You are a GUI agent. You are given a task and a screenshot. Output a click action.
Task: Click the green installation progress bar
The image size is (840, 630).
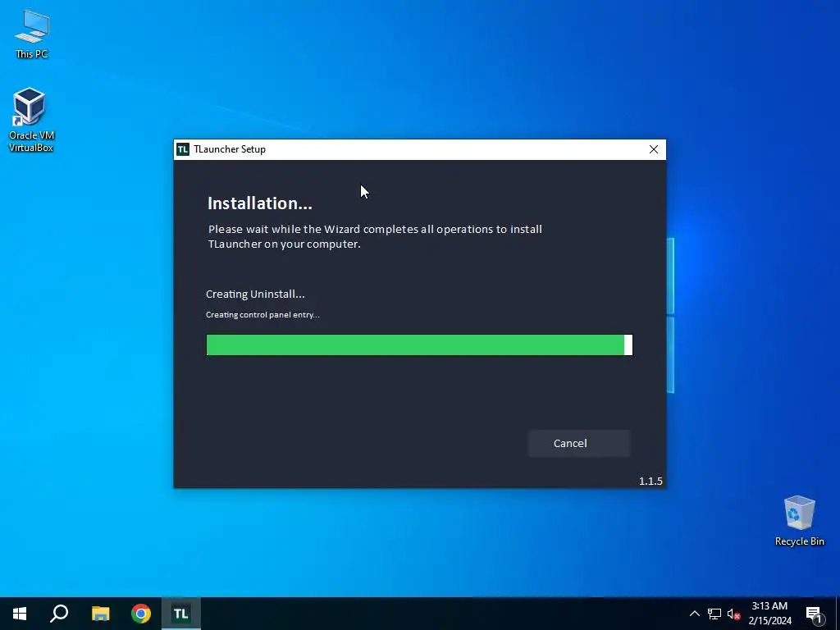(x=419, y=345)
